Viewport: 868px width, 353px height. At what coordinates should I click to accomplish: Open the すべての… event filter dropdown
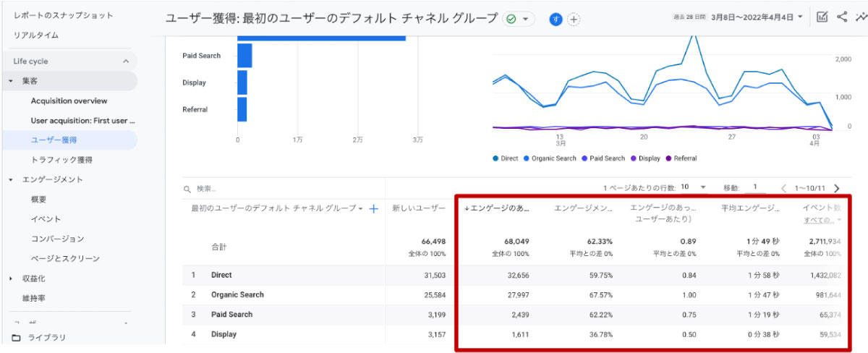(x=824, y=219)
